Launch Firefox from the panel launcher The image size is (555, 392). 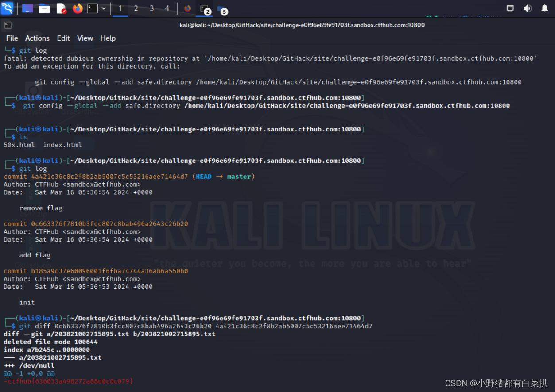pos(78,8)
